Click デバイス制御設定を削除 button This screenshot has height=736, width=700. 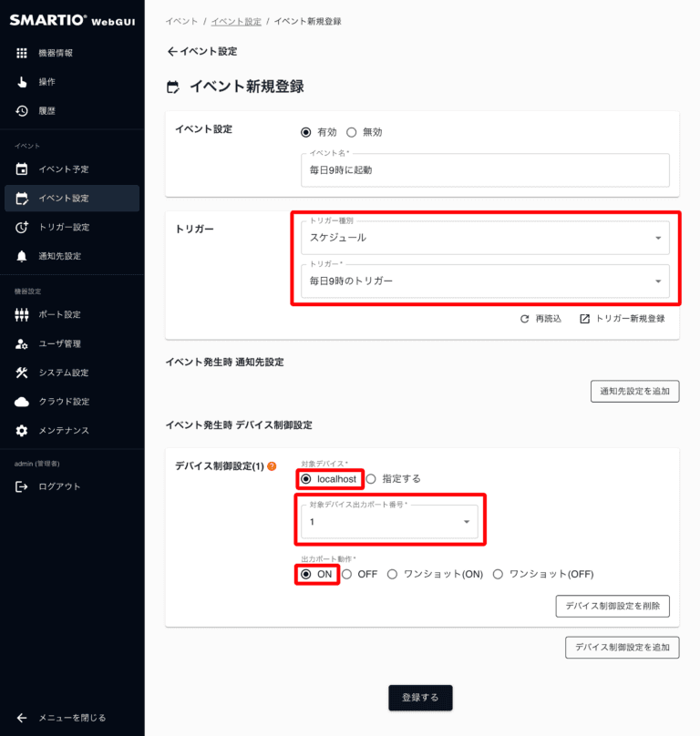[x=612, y=606]
